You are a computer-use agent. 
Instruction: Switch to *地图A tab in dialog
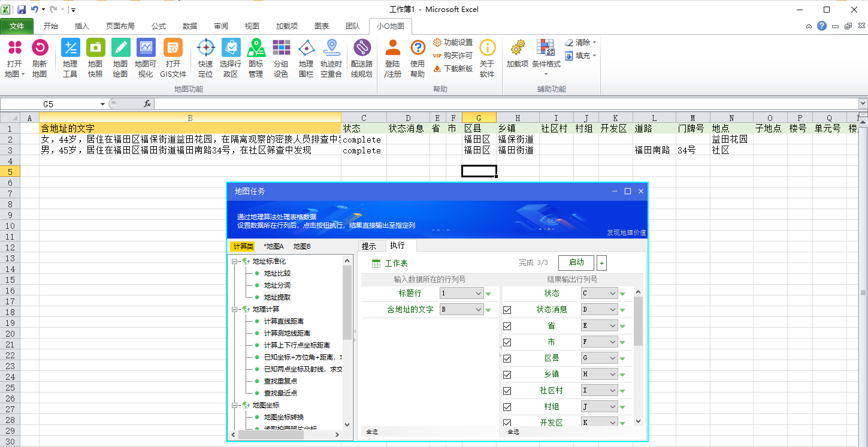pos(274,246)
